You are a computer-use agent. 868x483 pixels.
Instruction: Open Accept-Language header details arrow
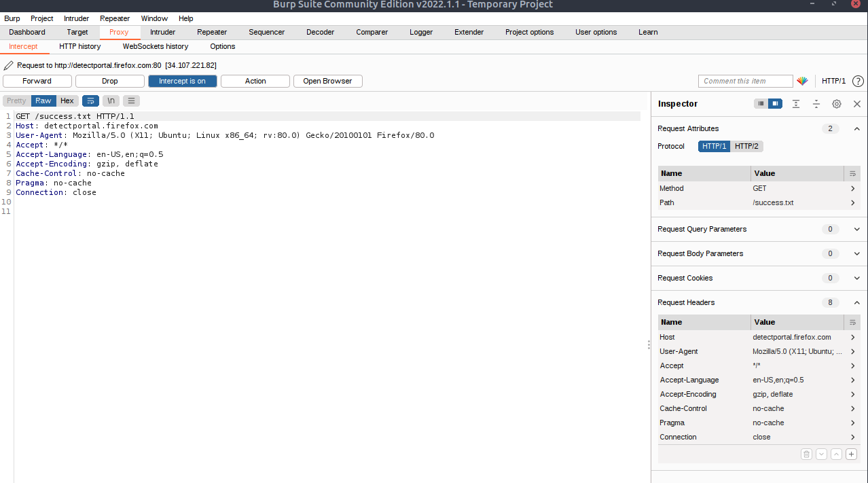[853, 380]
